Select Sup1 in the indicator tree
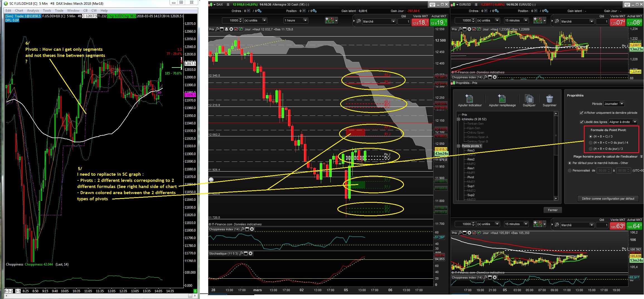644x299 pixels. pos(471,186)
